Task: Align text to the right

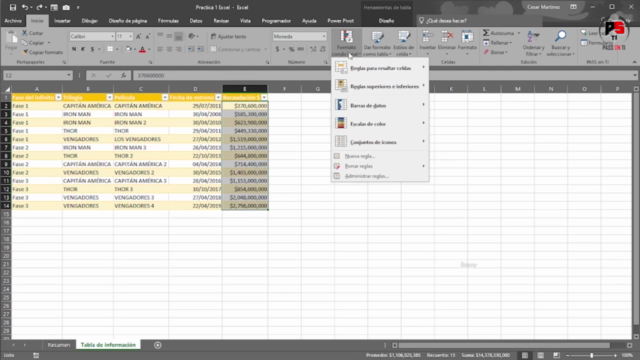Action: point(179,49)
